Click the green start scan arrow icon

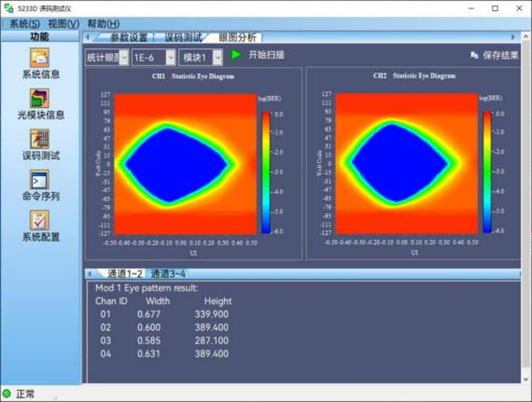point(236,55)
